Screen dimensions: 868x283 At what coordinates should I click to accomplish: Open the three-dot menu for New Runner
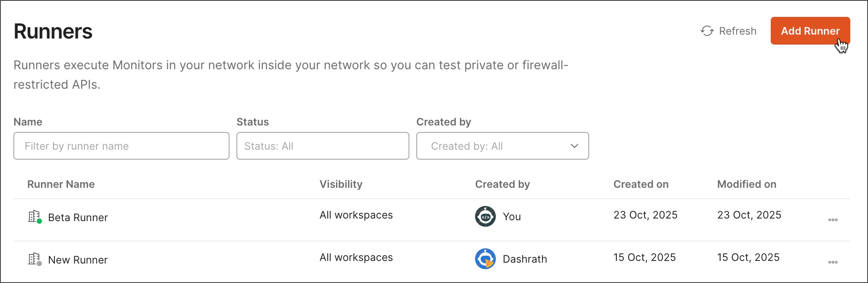[833, 262]
